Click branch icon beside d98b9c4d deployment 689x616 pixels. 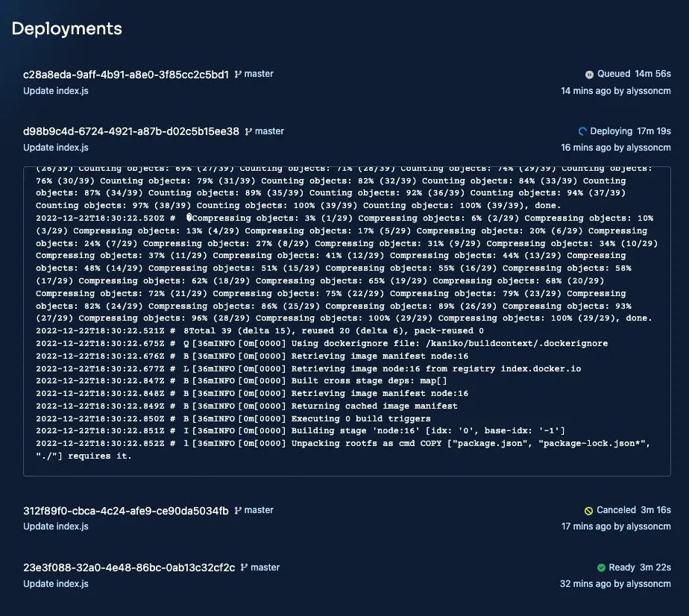tap(248, 131)
